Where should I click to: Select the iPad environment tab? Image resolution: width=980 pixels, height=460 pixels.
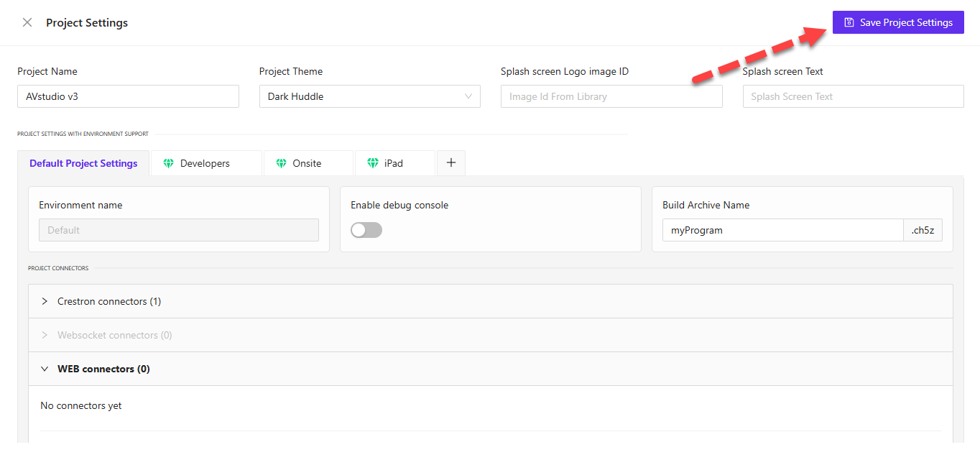[x=394, y=163]
